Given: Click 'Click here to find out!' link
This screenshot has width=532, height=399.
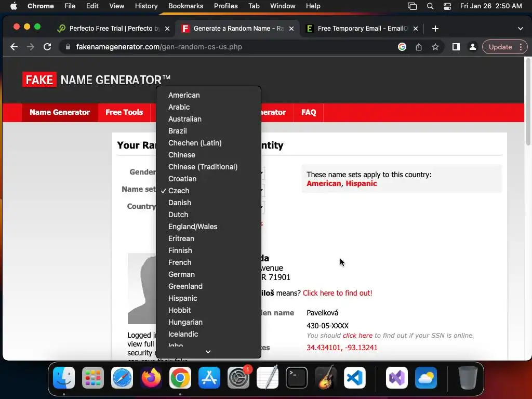Looking at the screenshot, I should 337,293.
